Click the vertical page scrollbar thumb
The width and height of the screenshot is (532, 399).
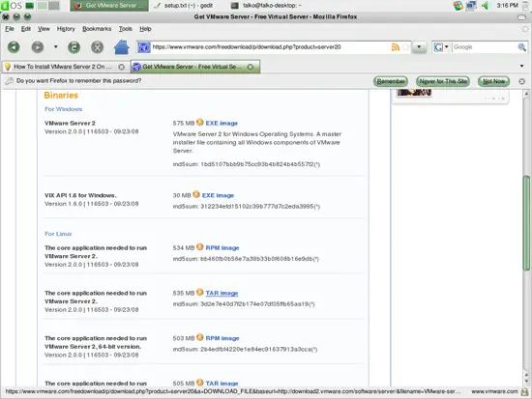point(526,222)
